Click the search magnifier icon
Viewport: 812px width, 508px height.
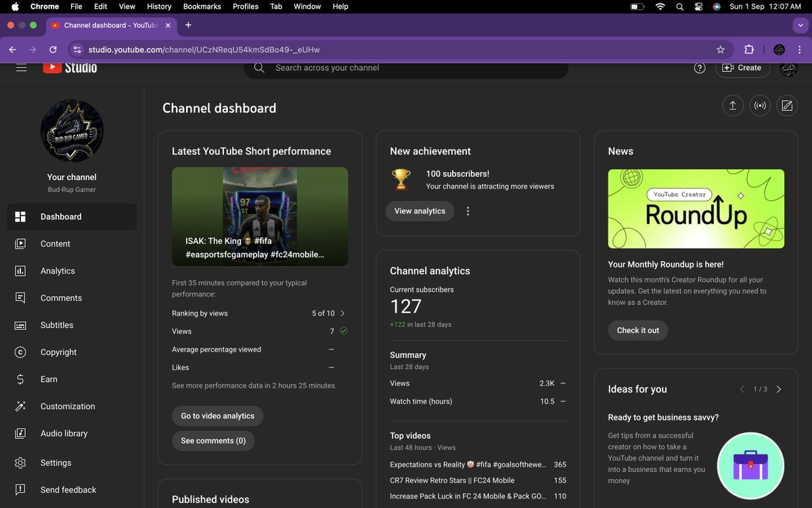click(x=259, y=68)
